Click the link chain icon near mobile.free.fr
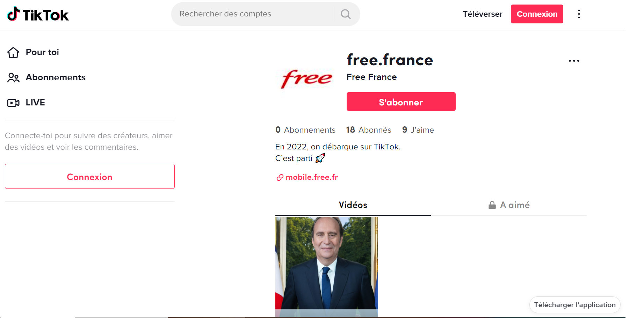The width and height of the screenshot is (644, 318). pyautogui.click(x=280, y=177)
